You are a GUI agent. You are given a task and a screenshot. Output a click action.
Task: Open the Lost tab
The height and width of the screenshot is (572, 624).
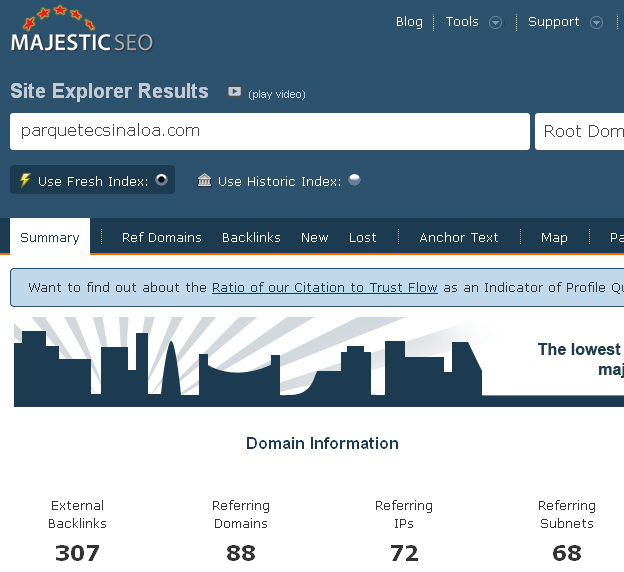[362, 237]
